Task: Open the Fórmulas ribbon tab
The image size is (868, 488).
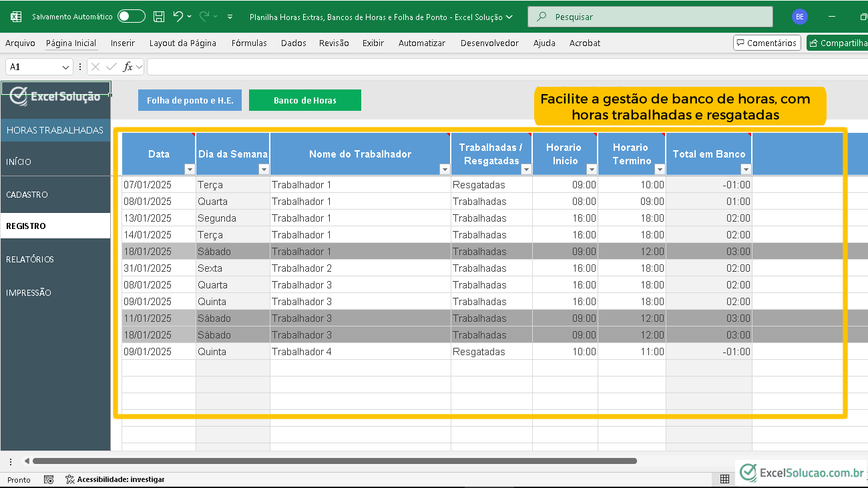Action: pos(249,43)
